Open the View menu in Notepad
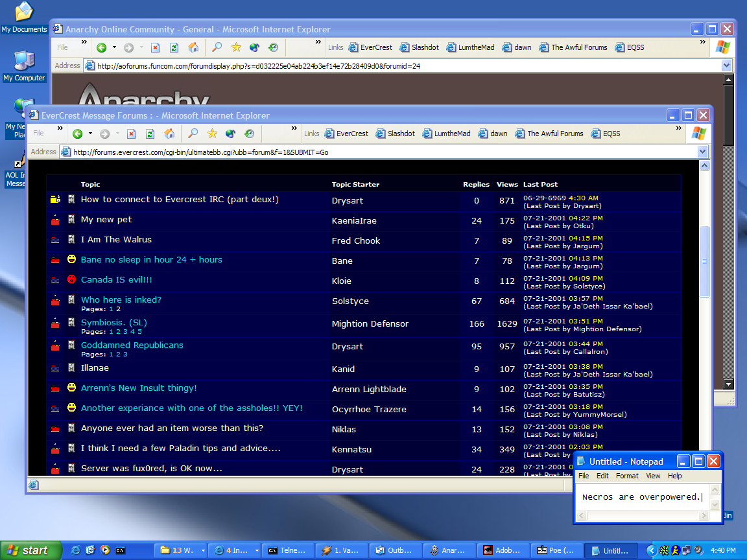Image resolution: width=747 pixels, height=560 pixels. pos(653,476)
